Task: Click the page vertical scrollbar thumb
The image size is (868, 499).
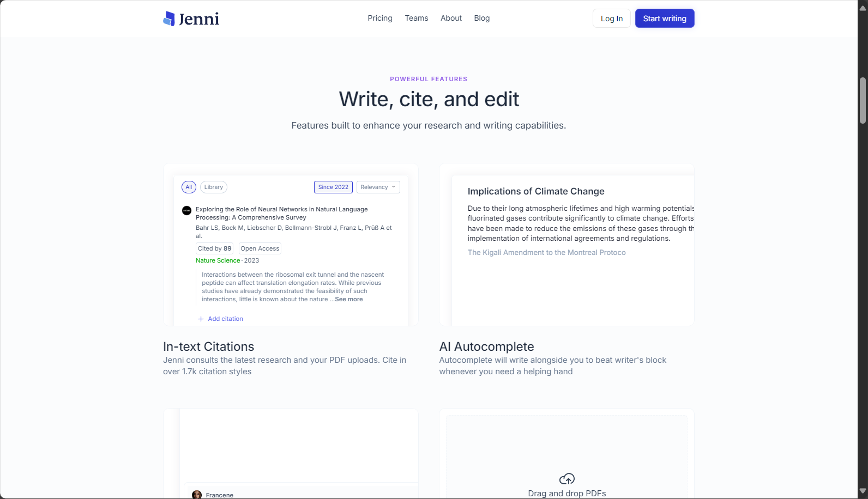Action: tap(863, 101)
